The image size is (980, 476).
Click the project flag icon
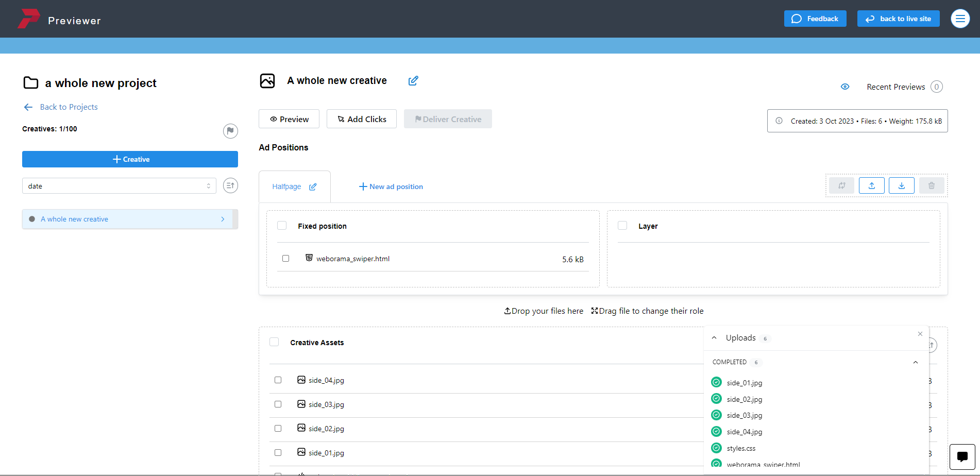coord(230,131)
